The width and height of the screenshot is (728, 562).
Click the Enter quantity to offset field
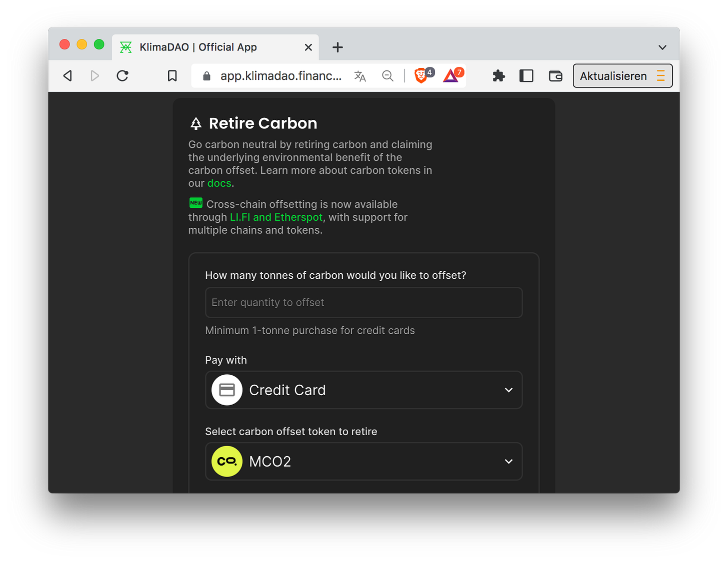pyautogui.click(x=364, y=302)
